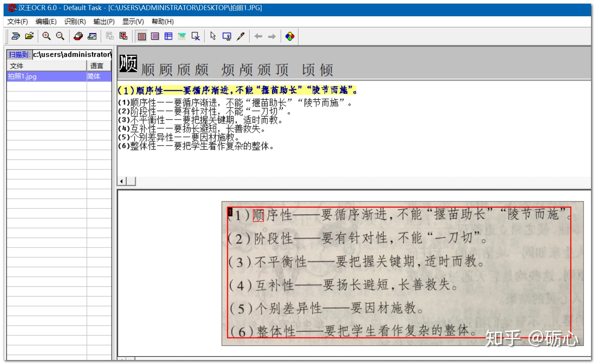Open the 编辑(E) menu

point(46,22)
